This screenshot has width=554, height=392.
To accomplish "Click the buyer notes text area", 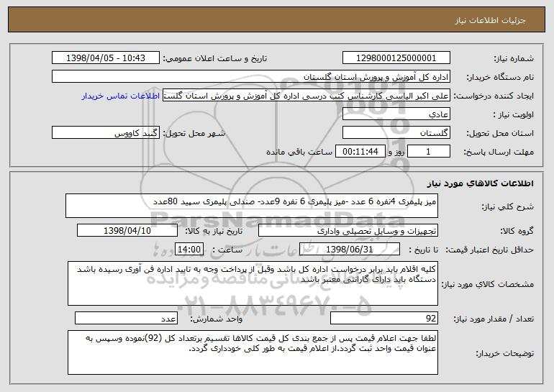I will pyautogui.click(x=253, y=352).
